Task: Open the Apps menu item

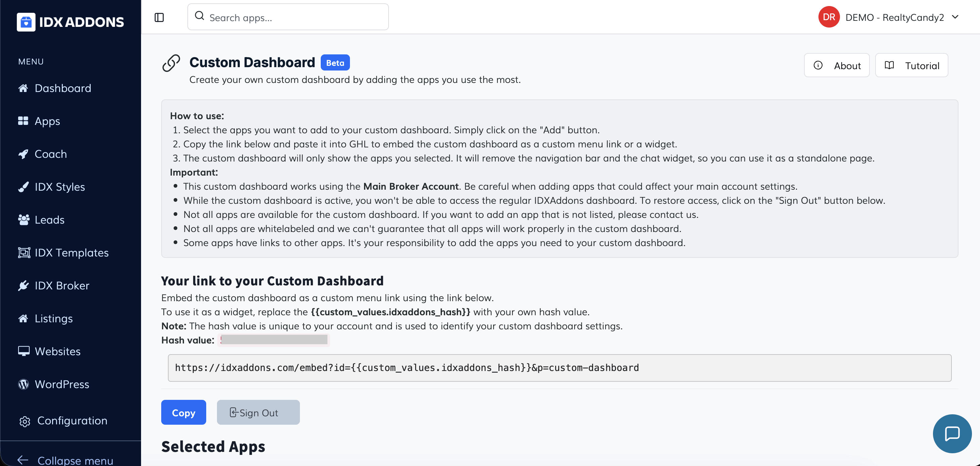Action: click(47, 121)
